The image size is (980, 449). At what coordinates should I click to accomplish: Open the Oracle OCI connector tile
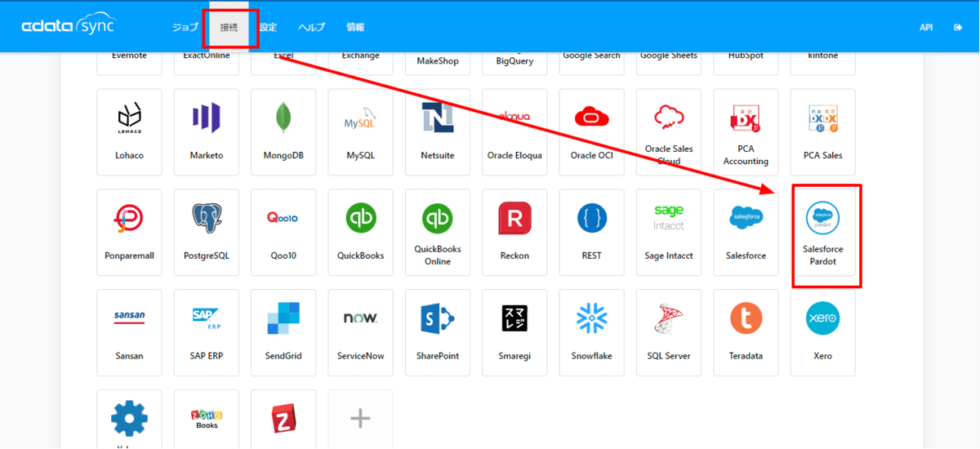pyautogui.click(x=591, y=132)
